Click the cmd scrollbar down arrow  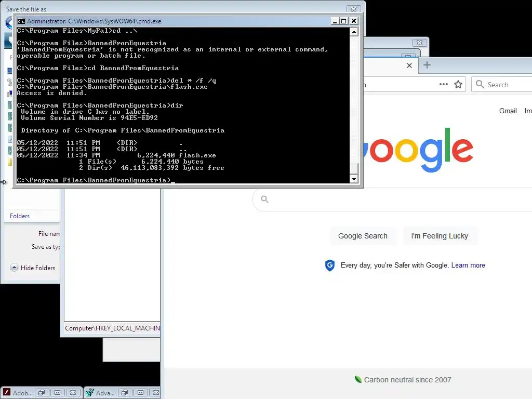pos(354,179)
